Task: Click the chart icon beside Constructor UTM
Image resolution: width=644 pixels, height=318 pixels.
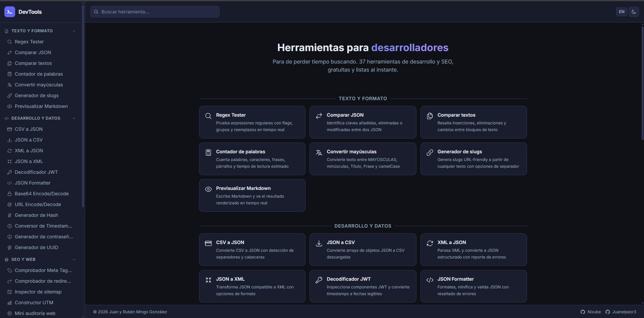Action: pos(9,303)
